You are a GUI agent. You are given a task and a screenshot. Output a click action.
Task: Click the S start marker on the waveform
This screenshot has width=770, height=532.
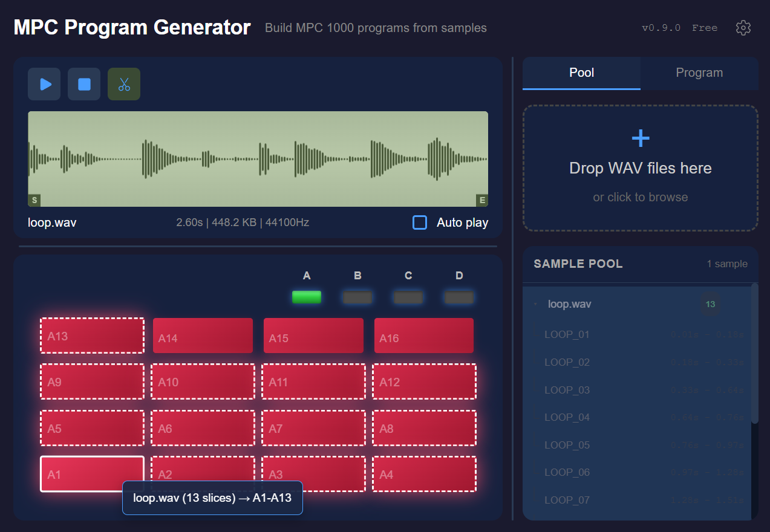click(x=34, y=200)
